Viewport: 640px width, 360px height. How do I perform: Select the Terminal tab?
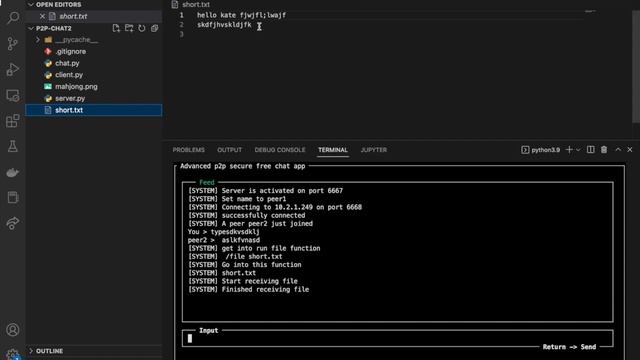point(333,150)
